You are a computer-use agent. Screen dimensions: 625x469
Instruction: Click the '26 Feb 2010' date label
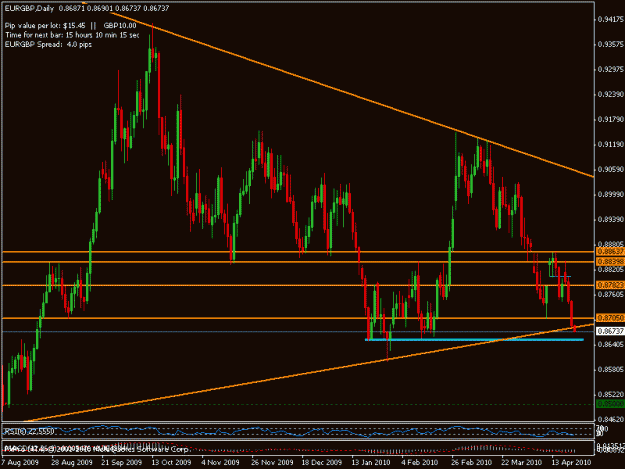point(472,462)
